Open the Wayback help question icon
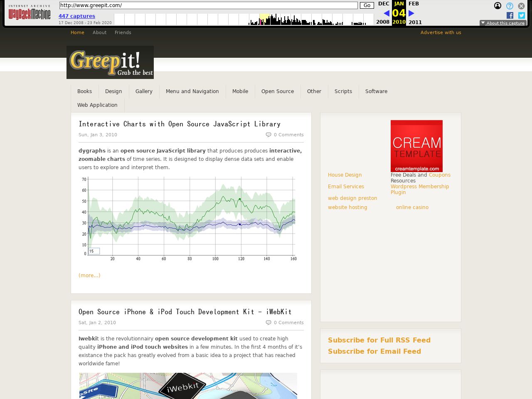Viewport: 532px width, 399px height. coord(510,6)
